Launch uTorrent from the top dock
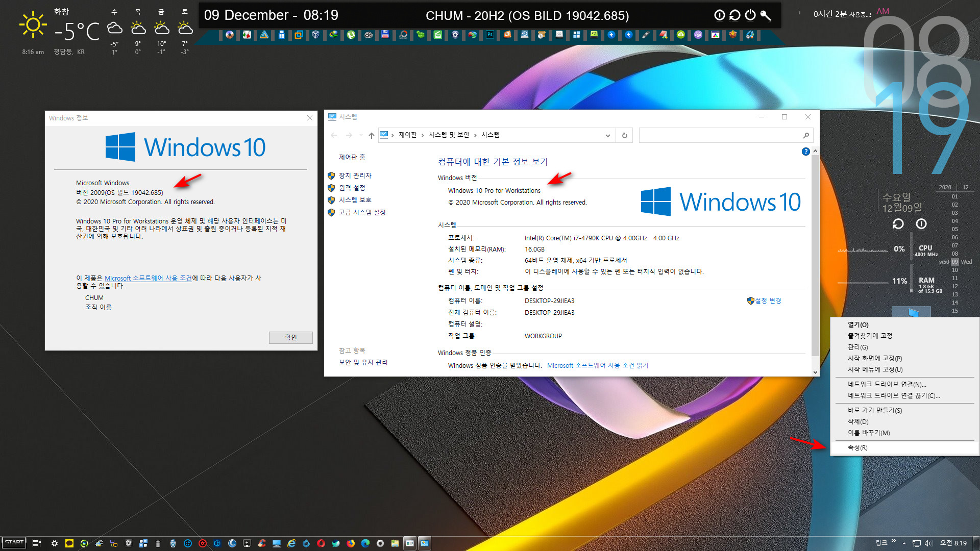Image resolution: width=980 pixels, height=551 pixels. 351,35
